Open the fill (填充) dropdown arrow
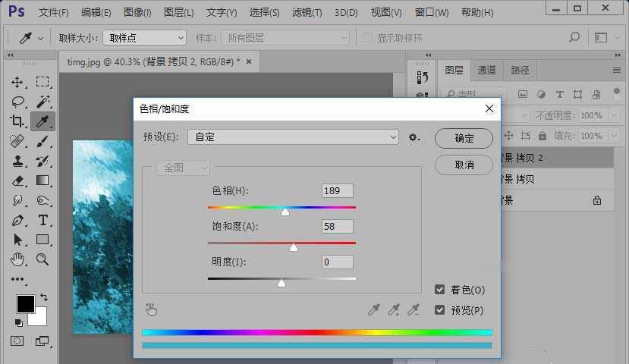This screenshot has height=364, width=629. [x=614, y=136]
